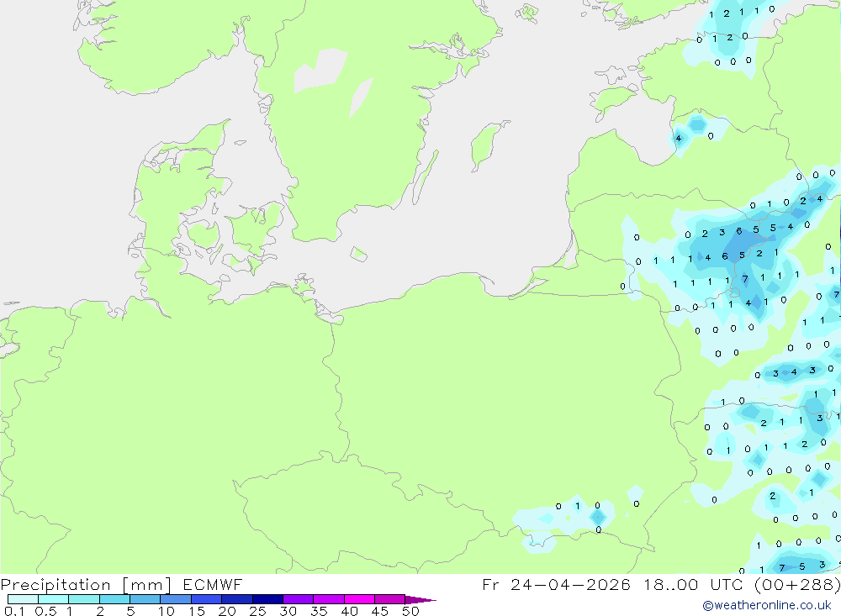The height and width of the screenshot is (616, 841).
Task: Click the 0.1–0.5 mm palest cyan legend swatch
Action: coord(23,599)
